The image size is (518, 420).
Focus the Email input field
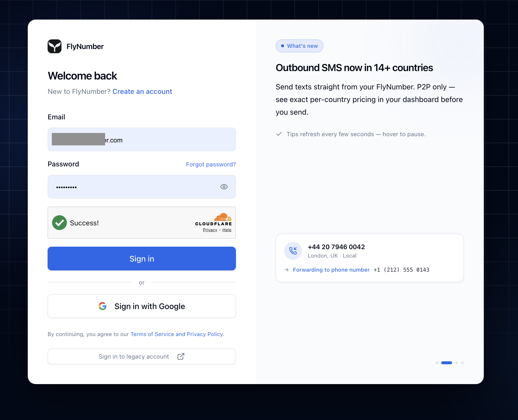click(142, 139)
